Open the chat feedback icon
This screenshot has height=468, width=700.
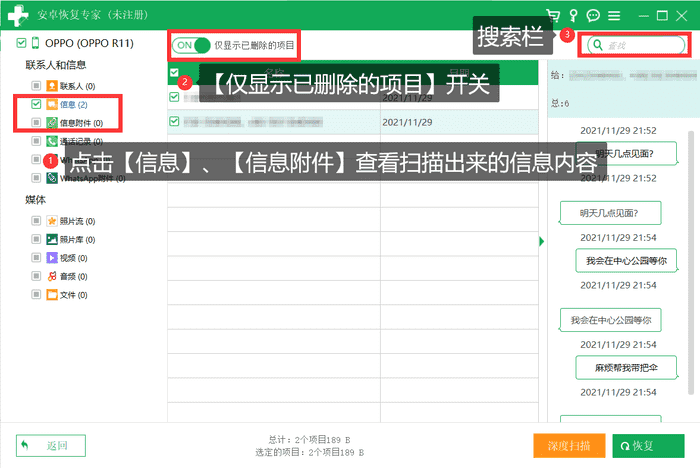coord(593,16)
